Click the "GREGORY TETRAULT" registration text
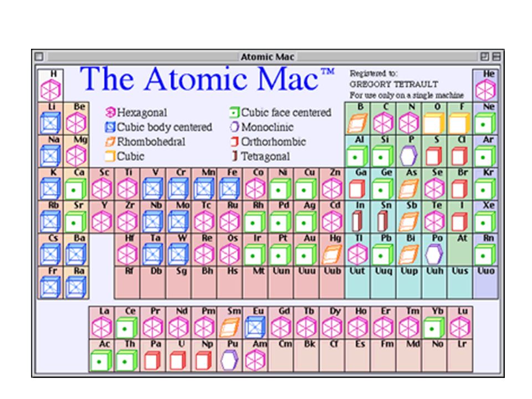532x399 pixels. [x=393, y=84]
